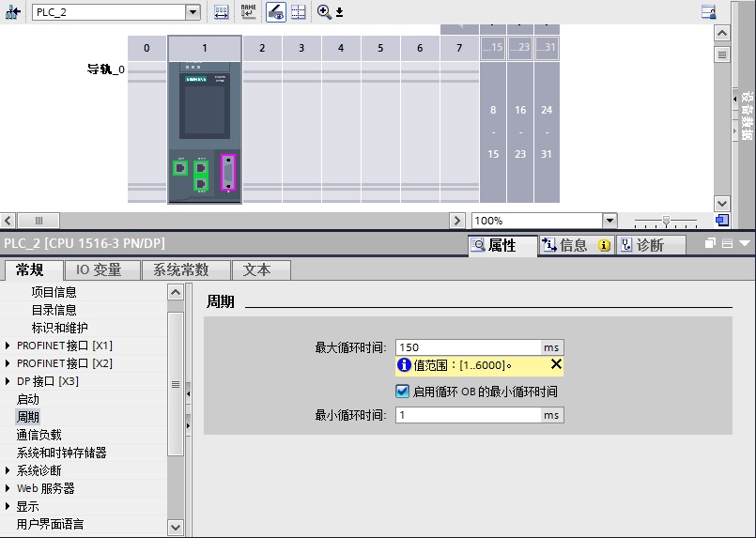The height and width of the screenshot is (538, 756).
Task: Expand PROFINET 接口 [X1] tree node
Action: coord(8,346)
